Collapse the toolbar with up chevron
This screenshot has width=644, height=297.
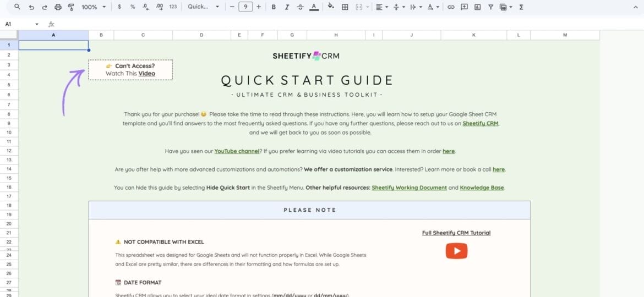[636, 7]
